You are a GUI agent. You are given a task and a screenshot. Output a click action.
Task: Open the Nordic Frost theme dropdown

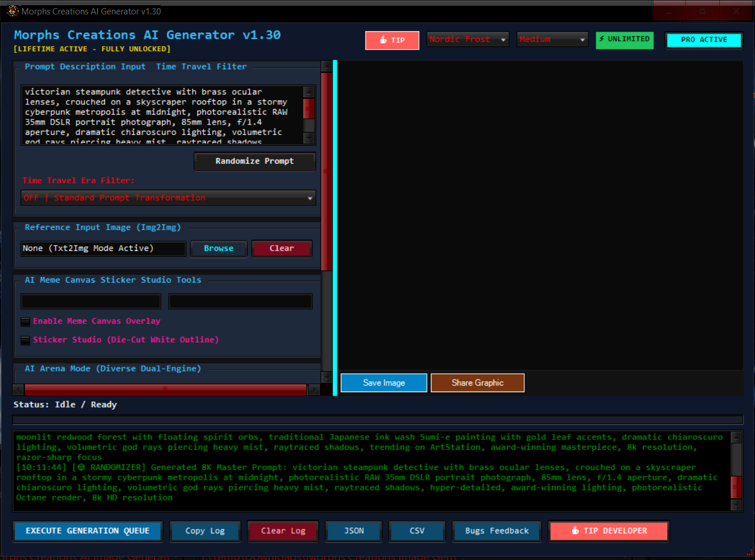pyautogui.click(x=468, y=39)
